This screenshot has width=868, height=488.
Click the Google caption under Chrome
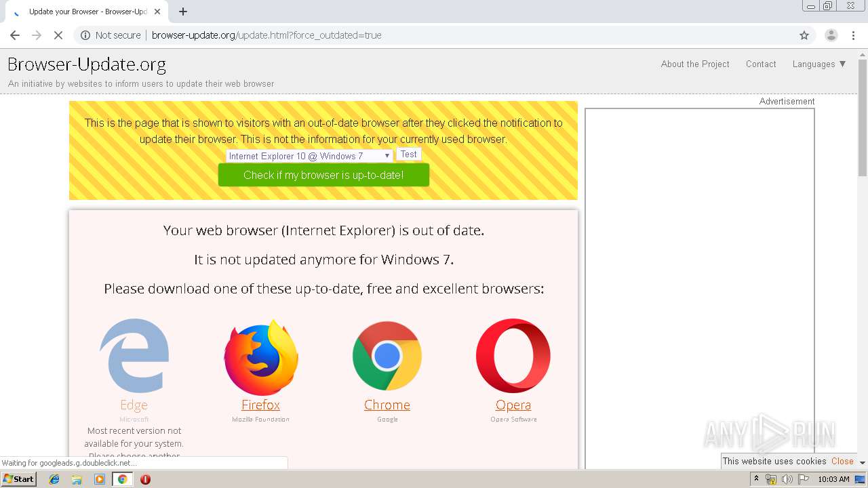click(x=387, y=420)
